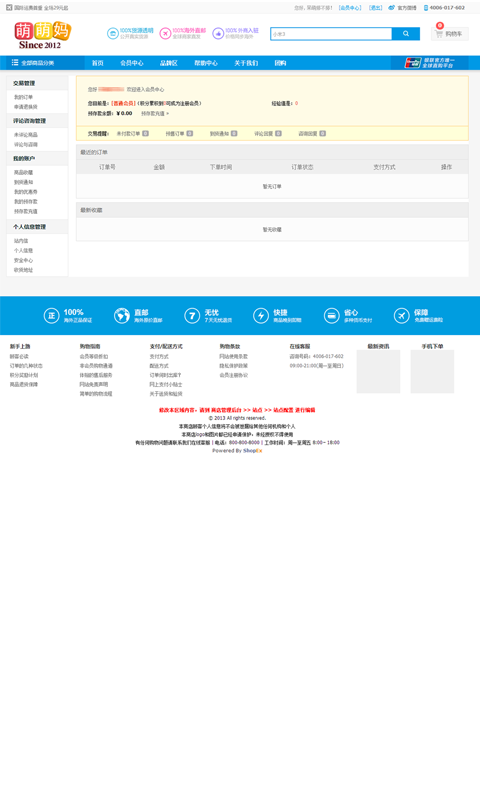This screenshot has width=480, height=800.
Task: Click the airplane 保障 icon in footer
Action: click(401, 316)
